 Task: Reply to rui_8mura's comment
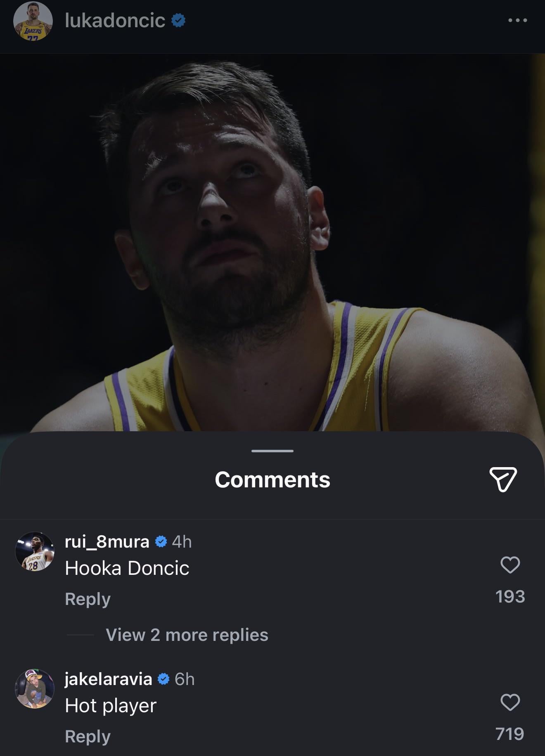(88, 599)
